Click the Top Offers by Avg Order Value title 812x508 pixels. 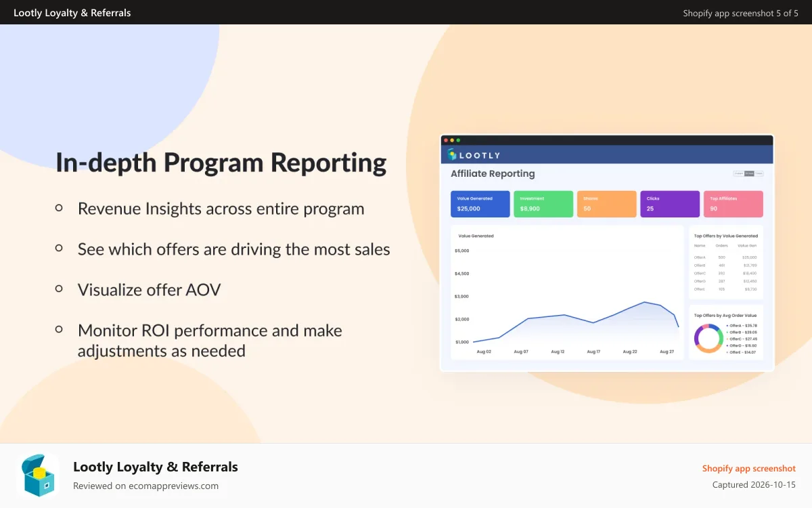pyautogui.click(x=725, y=316)
